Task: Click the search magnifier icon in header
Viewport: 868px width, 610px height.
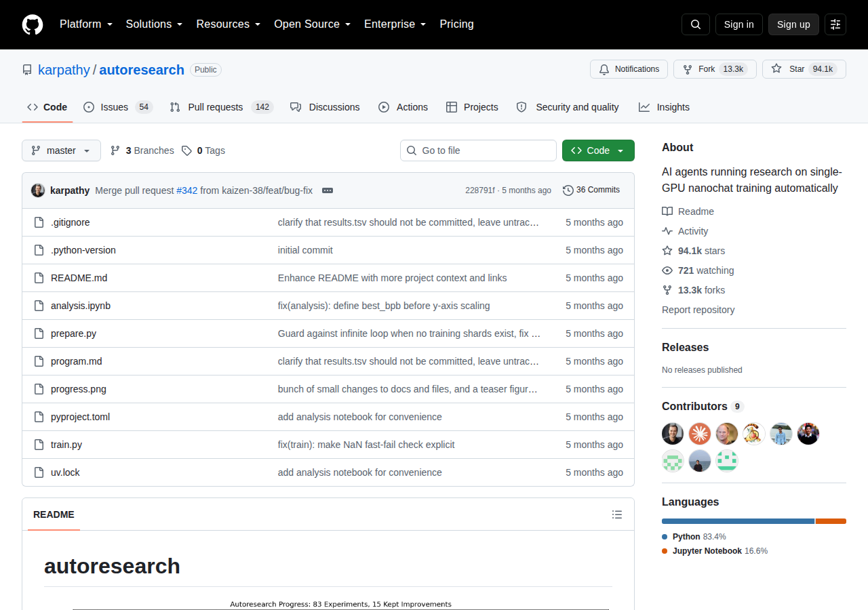Action: coord(696,24)
